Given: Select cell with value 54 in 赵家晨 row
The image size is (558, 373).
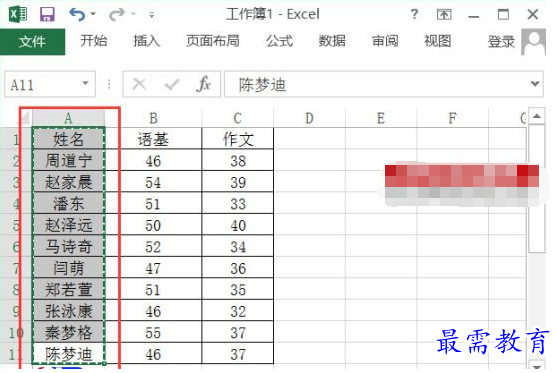Looking at the screenshot, I should click(x=153, y=182).
